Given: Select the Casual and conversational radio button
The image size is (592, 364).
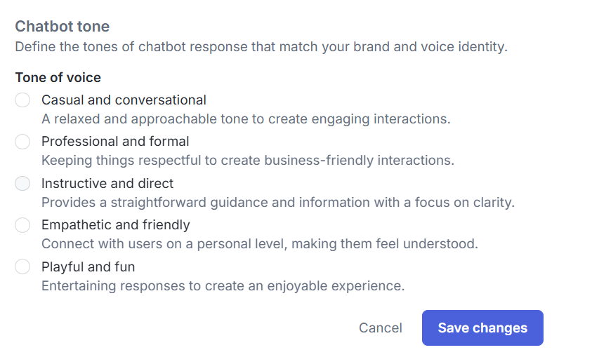Looking at the screenshot, I should [22, 100].
